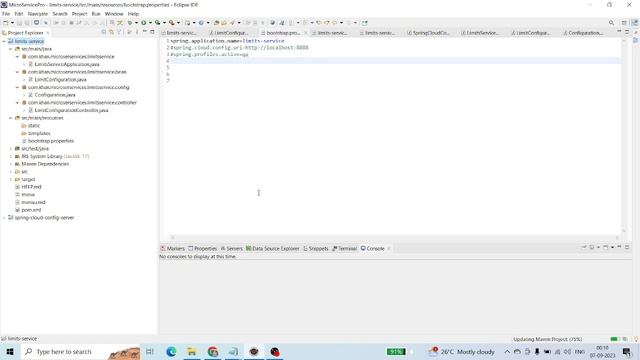Select the templates folder

coord(39,133)
